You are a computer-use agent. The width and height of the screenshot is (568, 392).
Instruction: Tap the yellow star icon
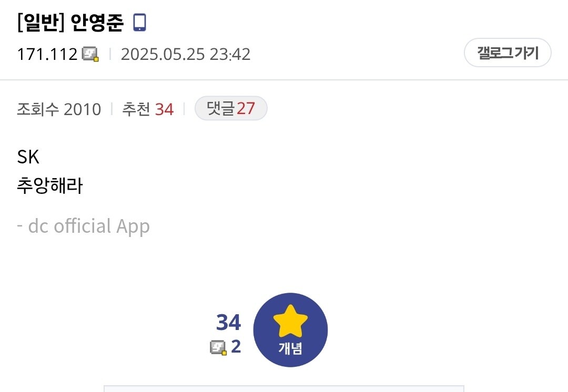click(290, 321)
